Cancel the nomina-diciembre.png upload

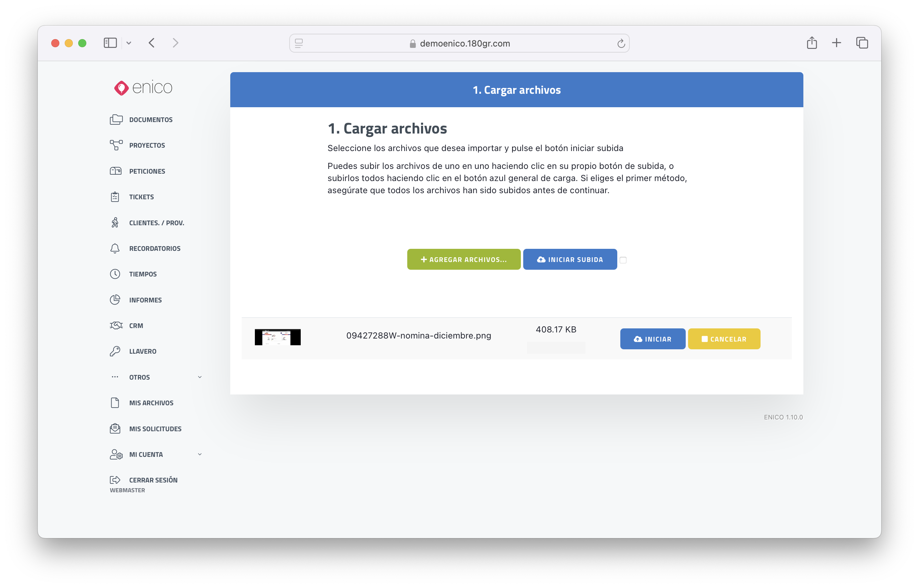point(723,339)
